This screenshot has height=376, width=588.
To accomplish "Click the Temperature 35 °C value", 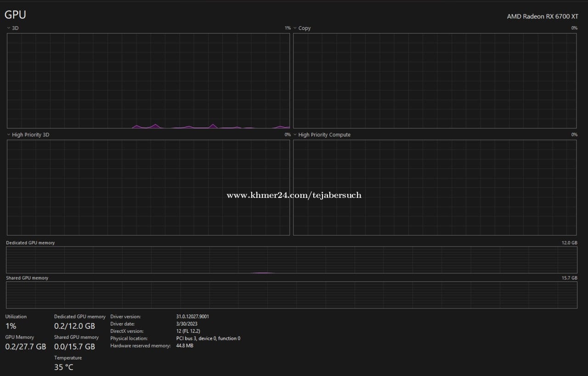I will pyautogui.click(x=63, y=367).
